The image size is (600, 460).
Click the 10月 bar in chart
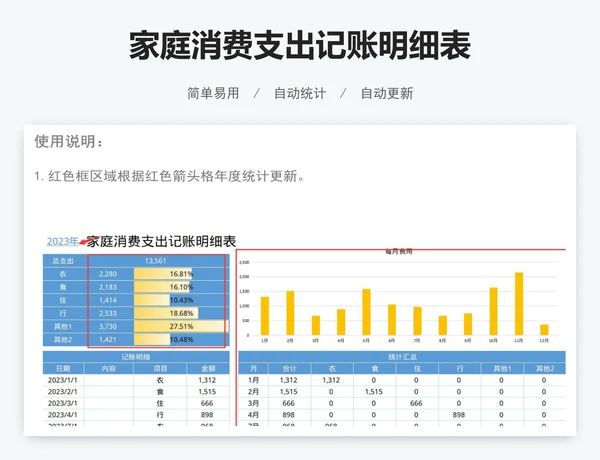494,312
